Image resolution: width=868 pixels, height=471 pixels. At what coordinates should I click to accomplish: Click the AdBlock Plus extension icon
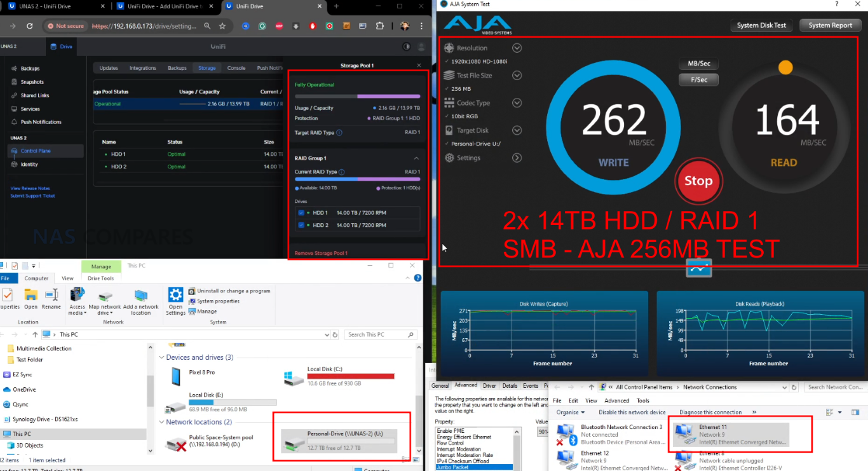point(279,26)
